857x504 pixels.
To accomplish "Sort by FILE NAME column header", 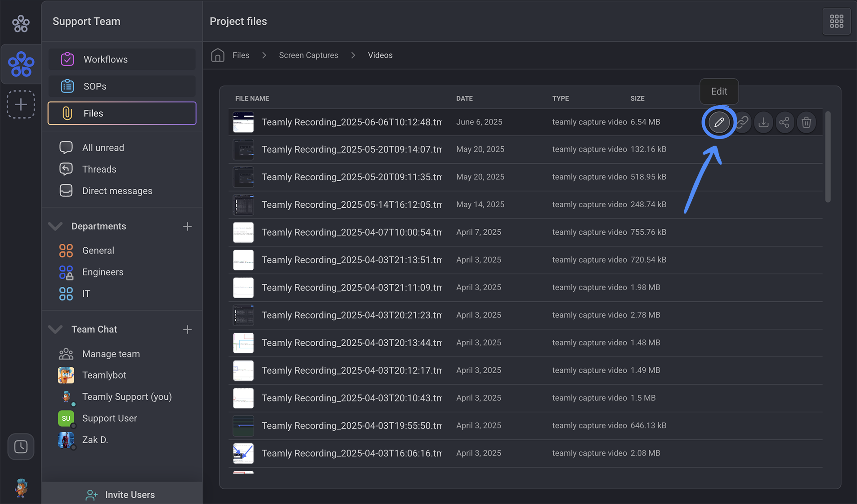I will tap(252, 98).
